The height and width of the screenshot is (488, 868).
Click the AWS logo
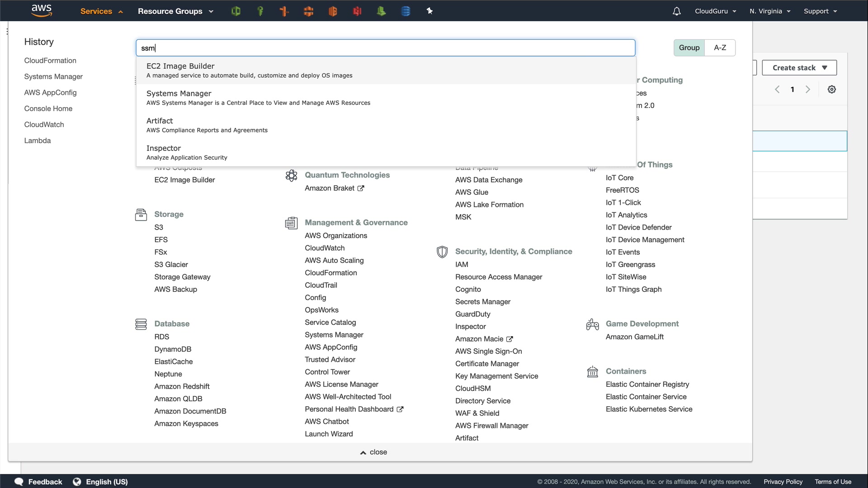(x=42, y=10)
